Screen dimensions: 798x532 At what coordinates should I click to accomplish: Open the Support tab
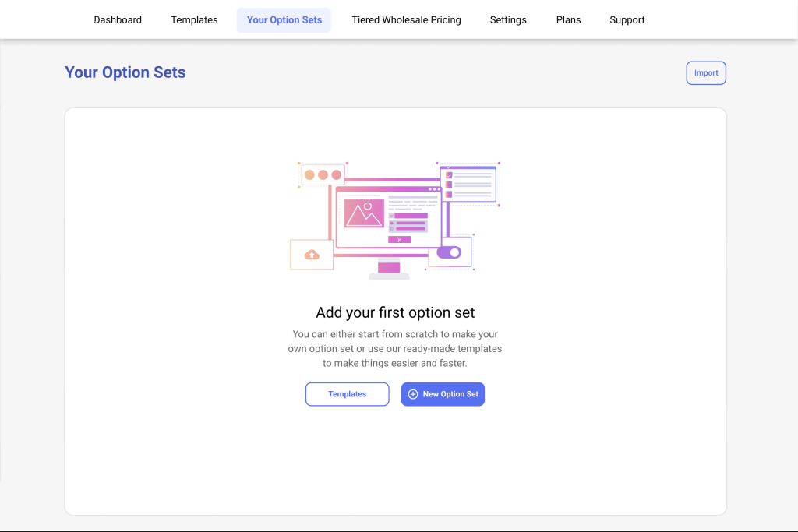pos(627,19)
